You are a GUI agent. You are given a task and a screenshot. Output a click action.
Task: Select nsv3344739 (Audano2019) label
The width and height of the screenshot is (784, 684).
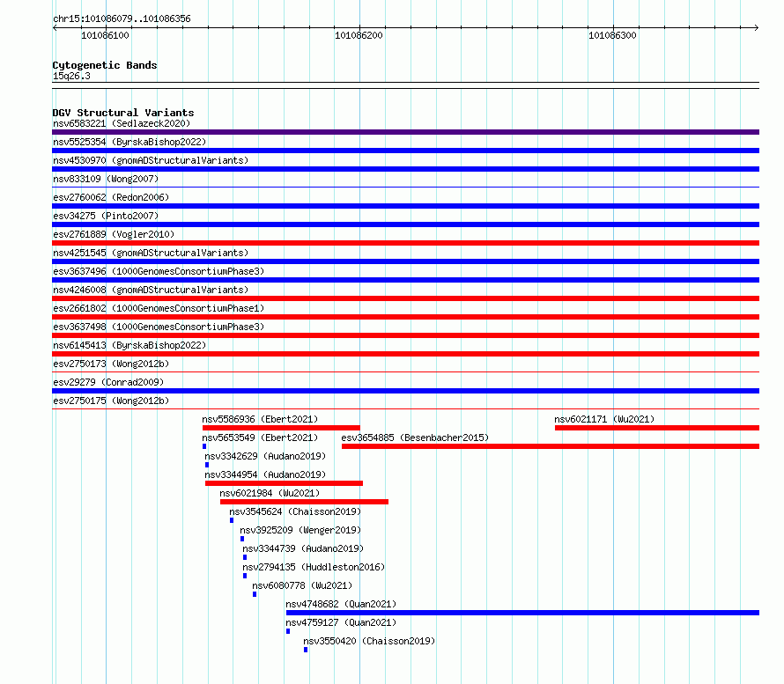tap(303, 548)
